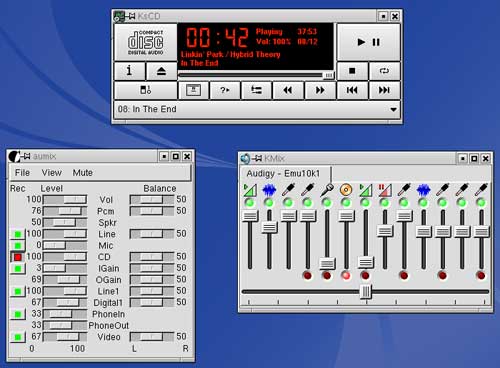
Task: Click the second green volume channel icon in KMix
Action: point(365,190)
